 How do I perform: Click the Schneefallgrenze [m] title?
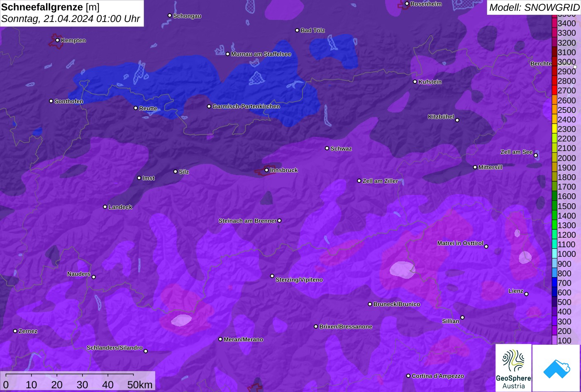point(50,7)
